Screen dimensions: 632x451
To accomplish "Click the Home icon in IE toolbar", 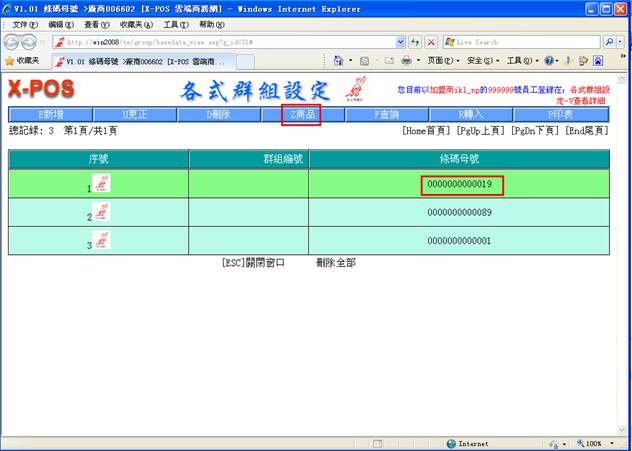I will [x=339, y=61].
